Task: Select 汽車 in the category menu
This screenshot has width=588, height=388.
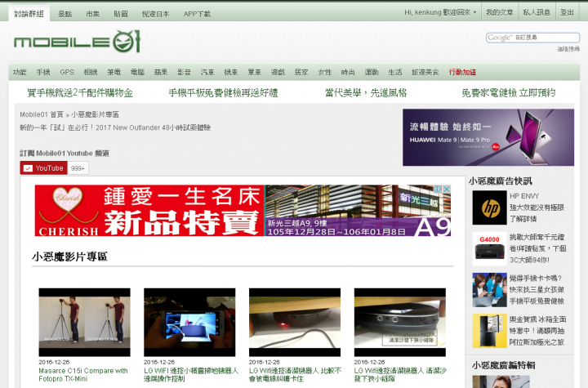Action: 207,72
